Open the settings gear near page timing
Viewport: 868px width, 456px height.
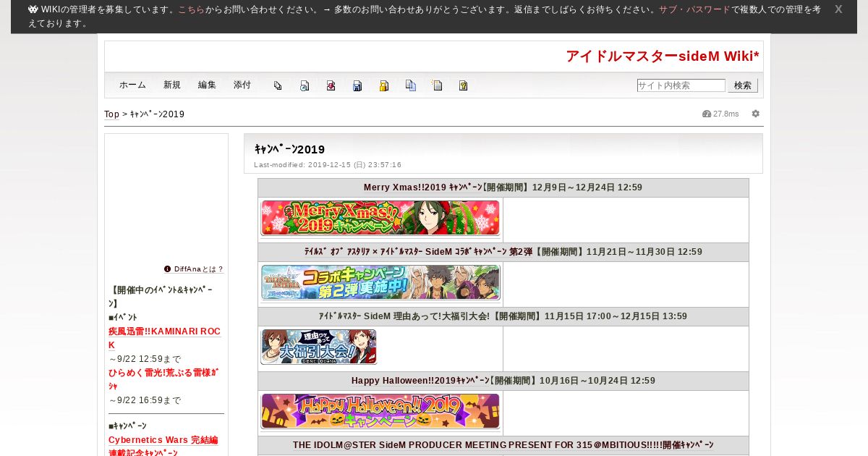pyautogui.click(x=756, y=114)
